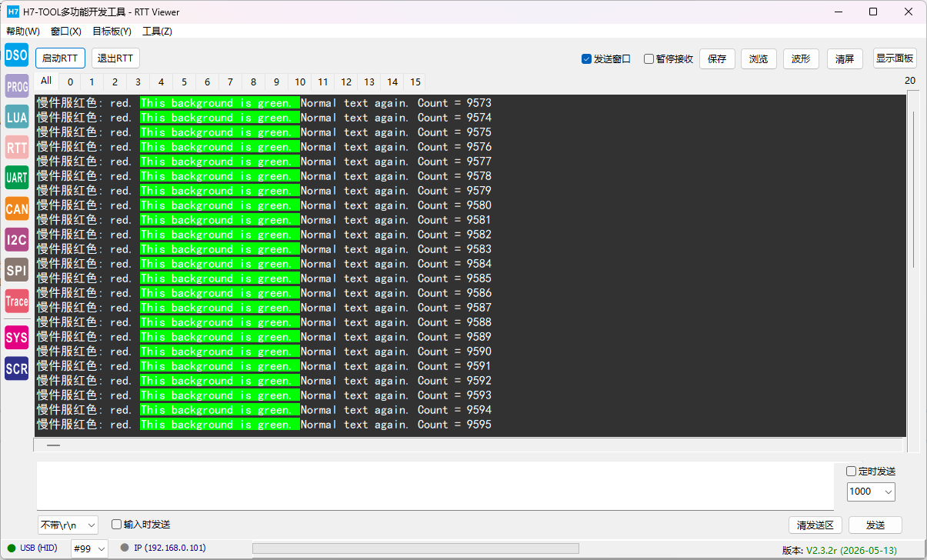Screen dimensions: 927x560
Task: Open the DSO oscilloscope sidebar icon
Action: tap(16, 55)
